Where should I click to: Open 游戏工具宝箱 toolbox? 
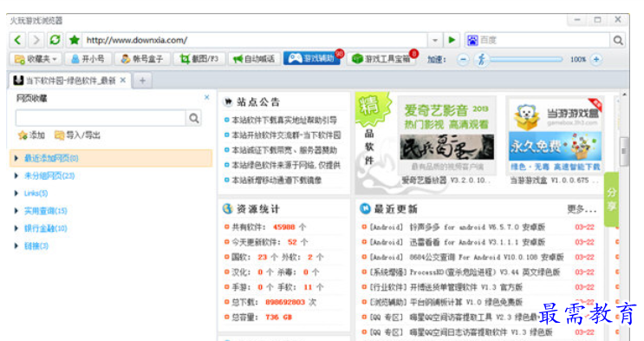click(381, 59)
